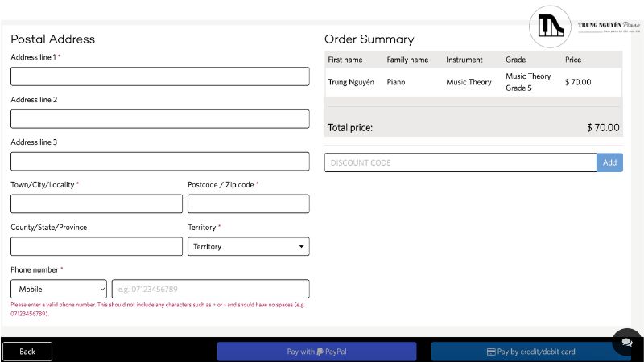Add the discount code
The image size is (644, 362).
tap(609, 162)
